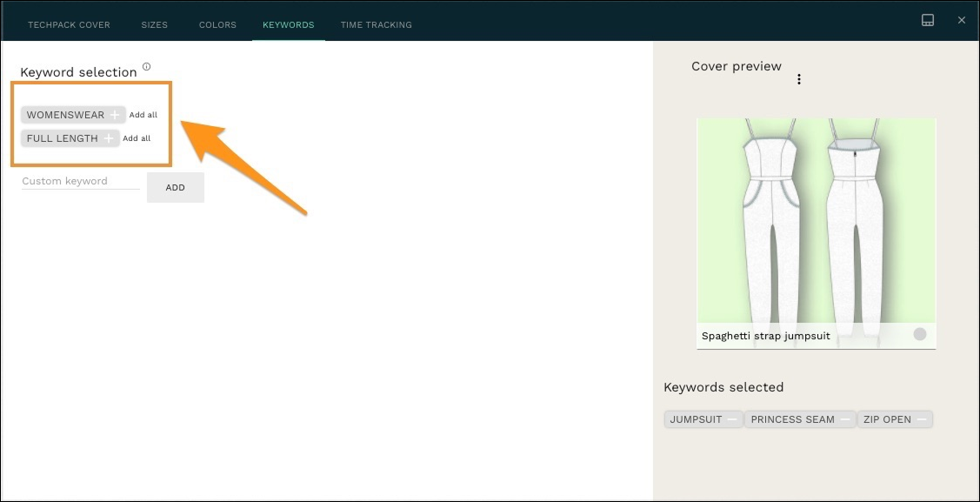Focus the Custom keyword input field
The width and height of the screenshot is (980, 502).
click(81, 181)
